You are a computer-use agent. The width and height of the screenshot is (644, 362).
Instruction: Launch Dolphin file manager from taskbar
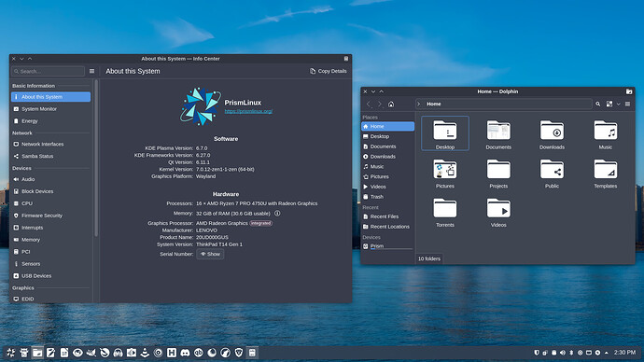(x=37, y=352)
